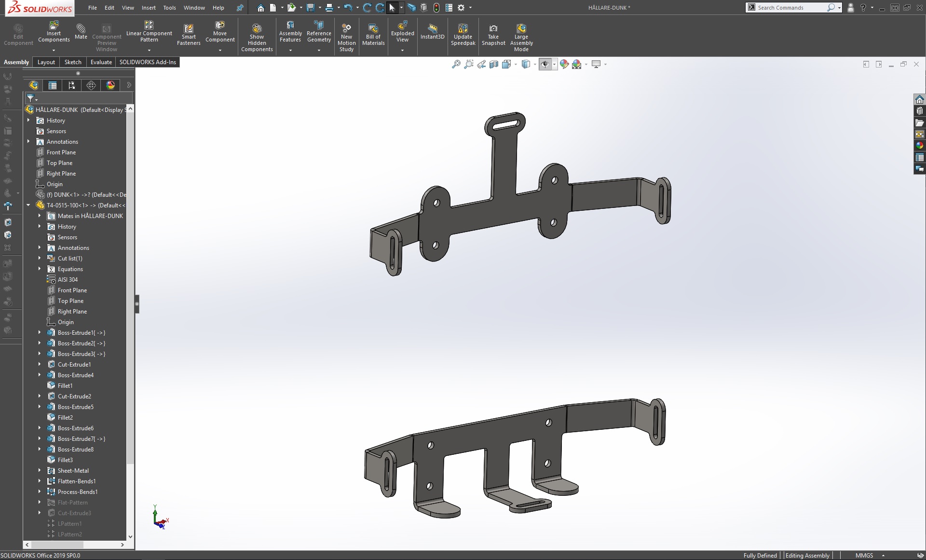926x560 pixels.
Task: Collapse the T4-0515-100 component tree
Action: [x=28, y=205]
